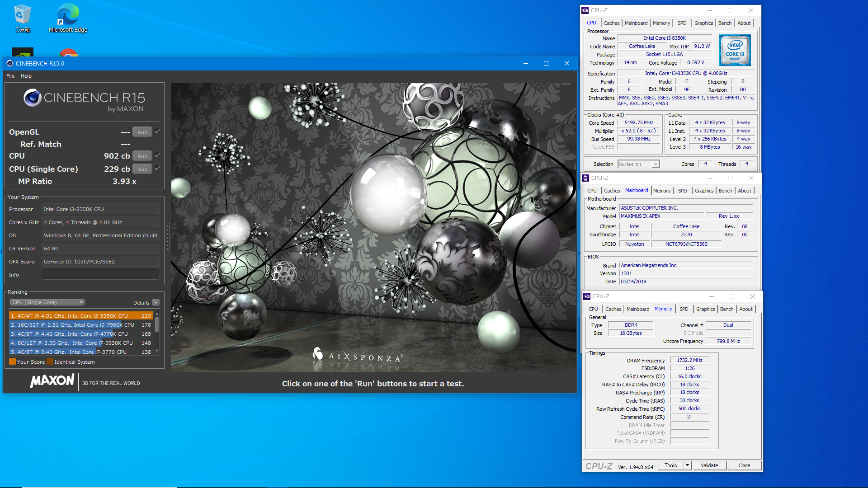This screenshot has height=488, width=868.
Task: Select ranking row Intel Core i7-4770K CPU
Action: click(81, 334)
